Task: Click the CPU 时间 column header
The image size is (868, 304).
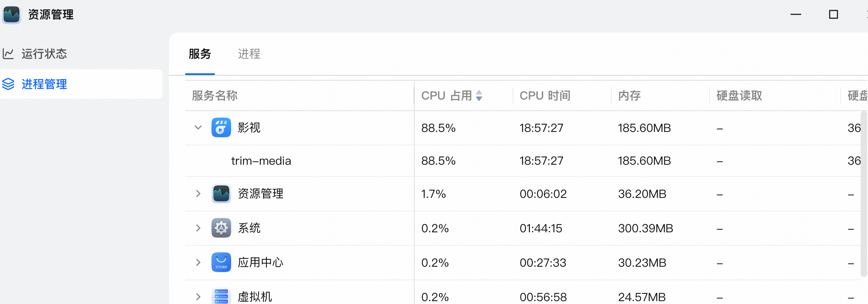Action: coord(545,96)
